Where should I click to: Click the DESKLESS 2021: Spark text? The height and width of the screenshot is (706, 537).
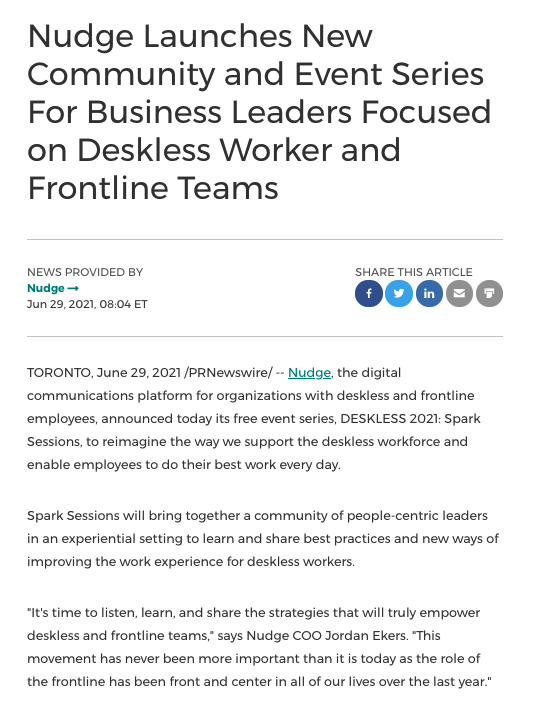point(411,419)
